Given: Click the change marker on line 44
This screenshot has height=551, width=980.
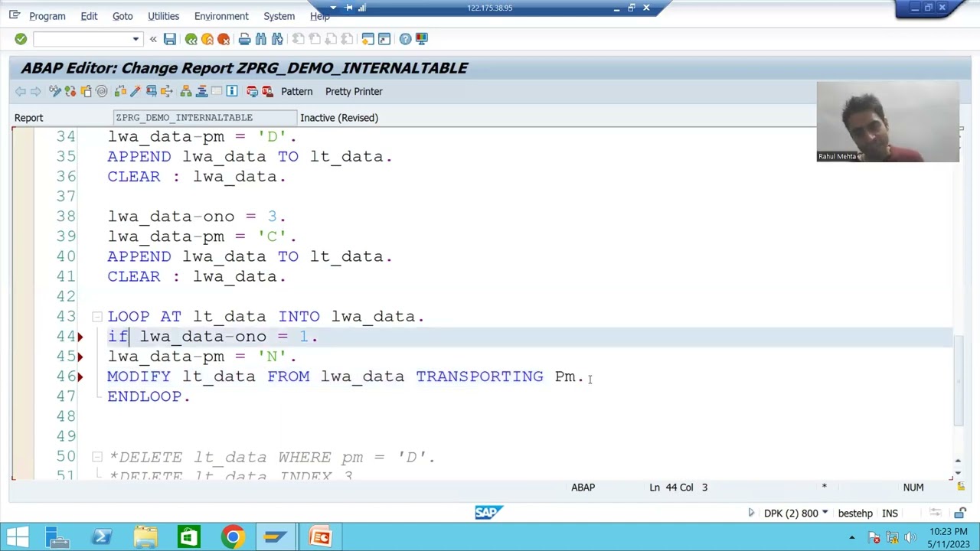Looking at the screenshot, I should click(x=80, y=337).
